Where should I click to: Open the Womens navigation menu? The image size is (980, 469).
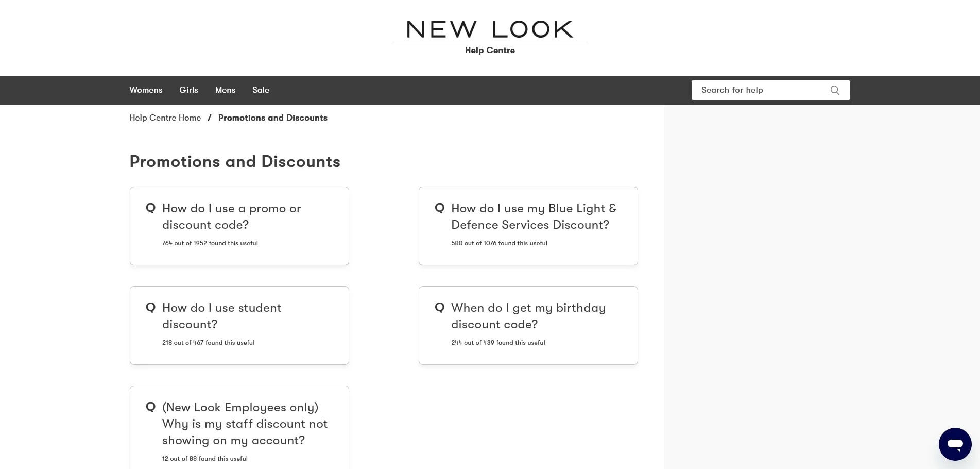146,90
